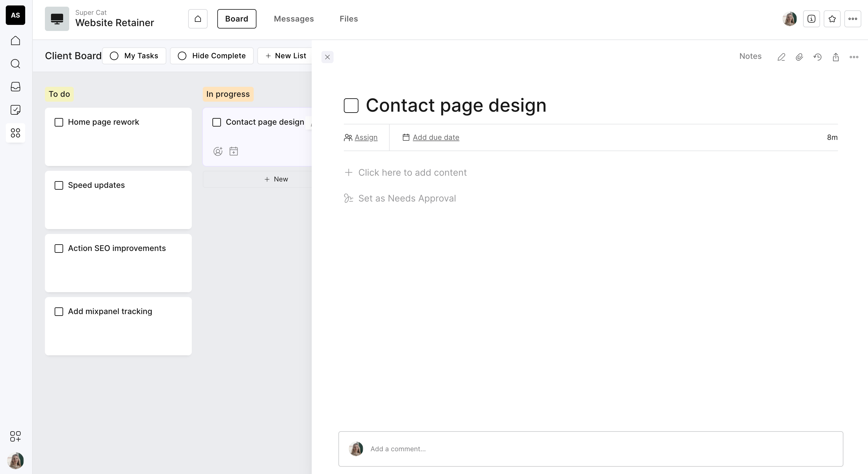Open the project three-dots menu in the top right

853,19
